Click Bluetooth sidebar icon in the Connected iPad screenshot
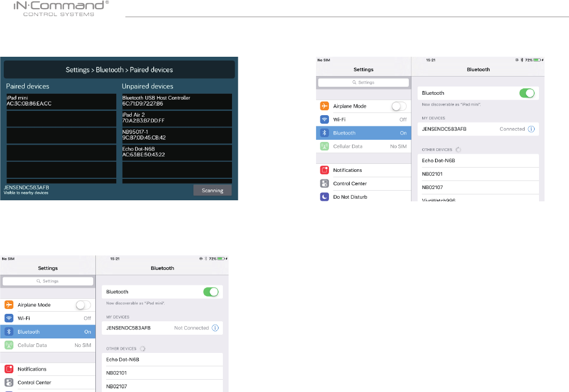 (325, 133)
